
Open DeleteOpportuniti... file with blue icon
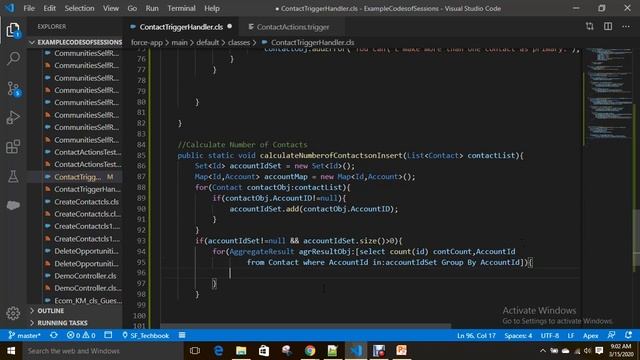(x=82, y=251)
